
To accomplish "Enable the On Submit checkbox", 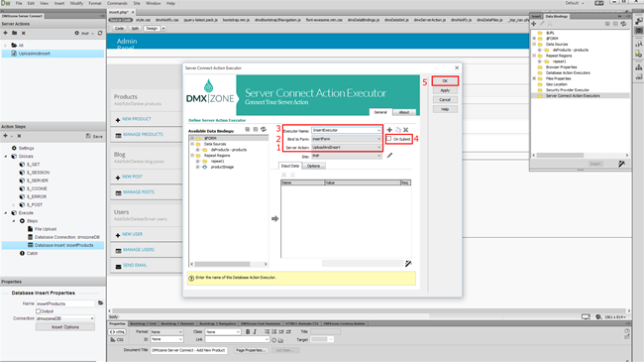I will click(x=389, y=139).
